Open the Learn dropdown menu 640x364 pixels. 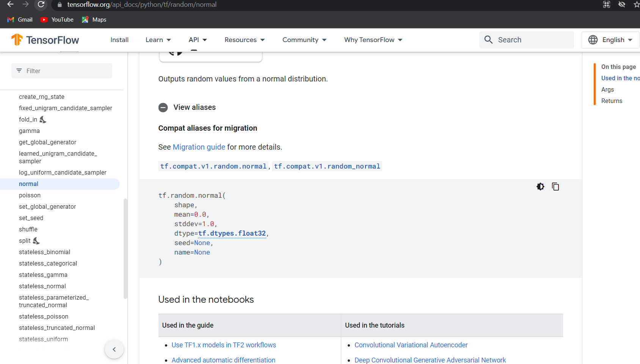158,40
